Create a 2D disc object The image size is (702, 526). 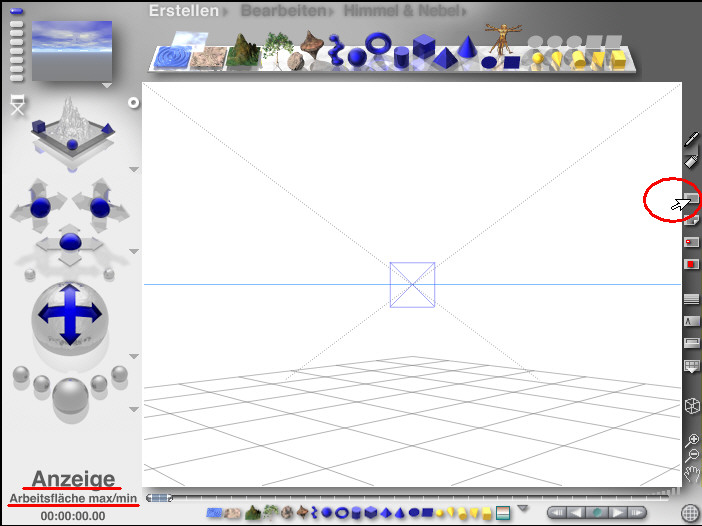click(489, 62)
